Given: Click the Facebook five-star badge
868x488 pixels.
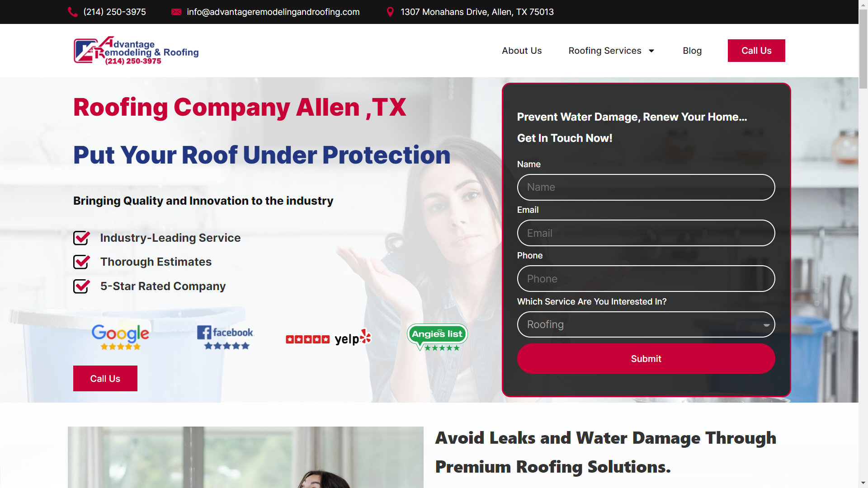Looking at the screenshot, I should tap(225, 337).
